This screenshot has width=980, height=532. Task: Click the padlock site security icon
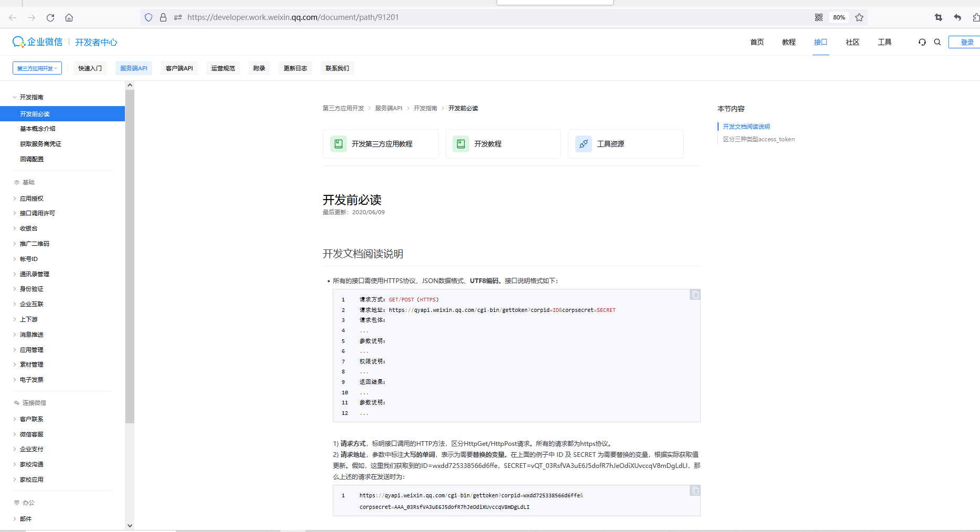[163, 17]
